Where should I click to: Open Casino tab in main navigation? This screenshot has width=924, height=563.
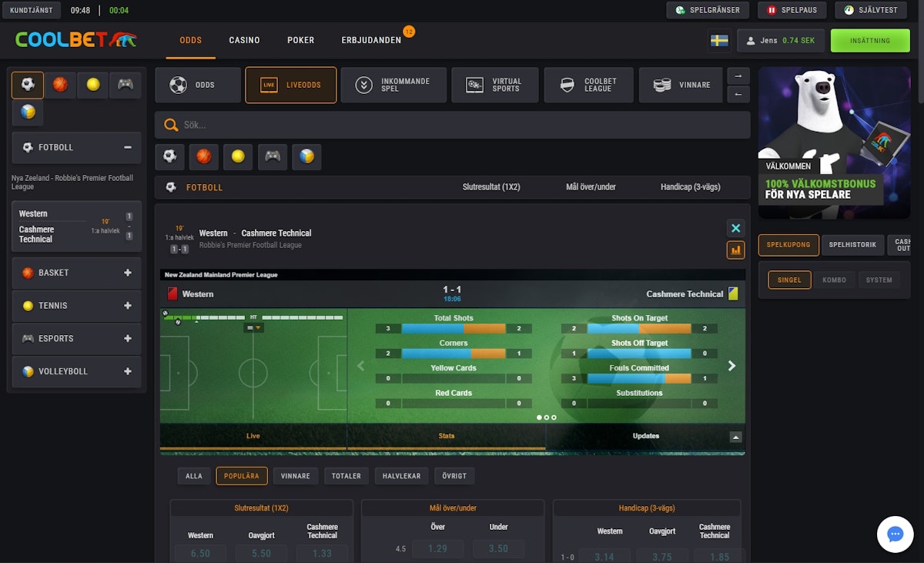point(244,40)
